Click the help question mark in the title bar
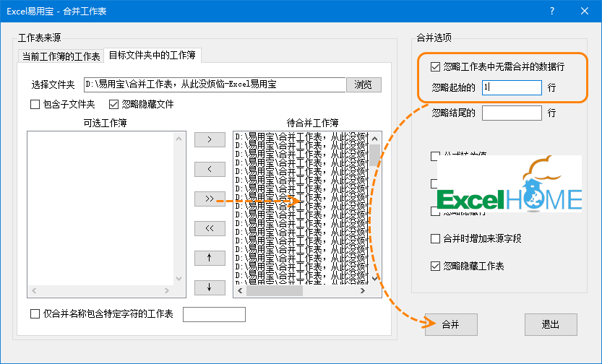The height and width of the screenshot is (364, 602). tap(552, 11)
